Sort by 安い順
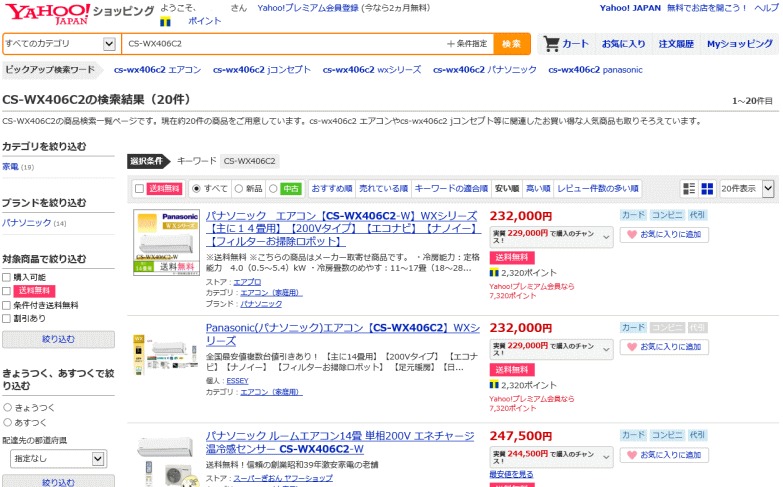The height and width of the screenshot is (487, 783). (x=507, y=189)
